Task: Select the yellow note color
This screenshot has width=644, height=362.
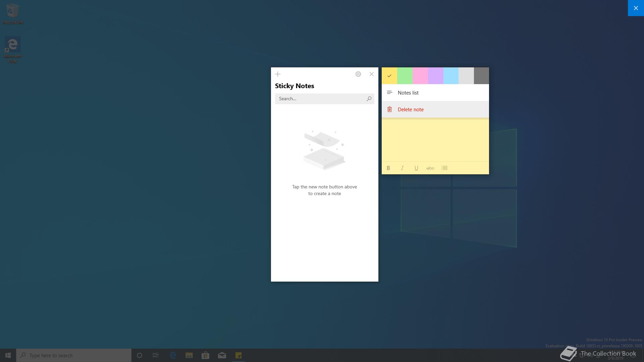Action: click(x=389, y=76)
